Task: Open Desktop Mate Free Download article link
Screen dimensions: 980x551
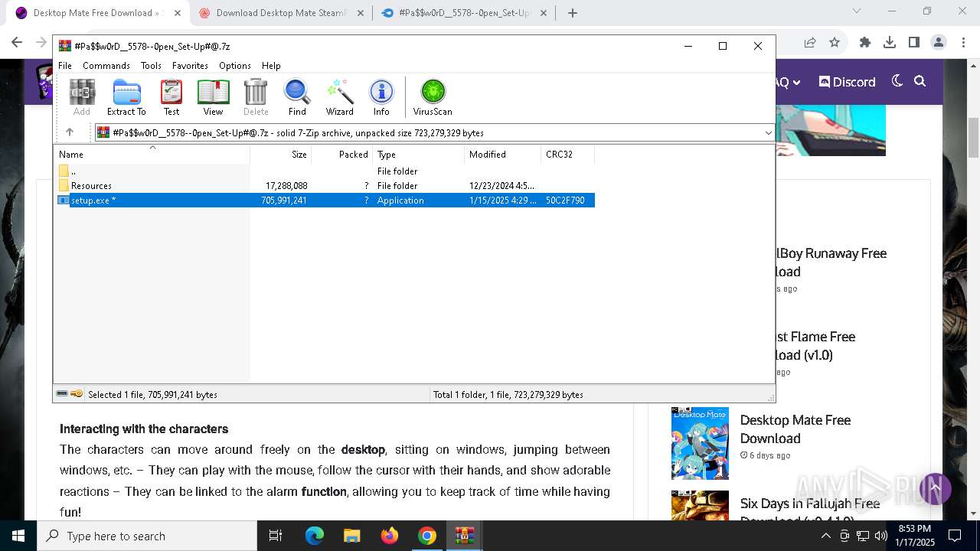Action: tap(795, 429)
